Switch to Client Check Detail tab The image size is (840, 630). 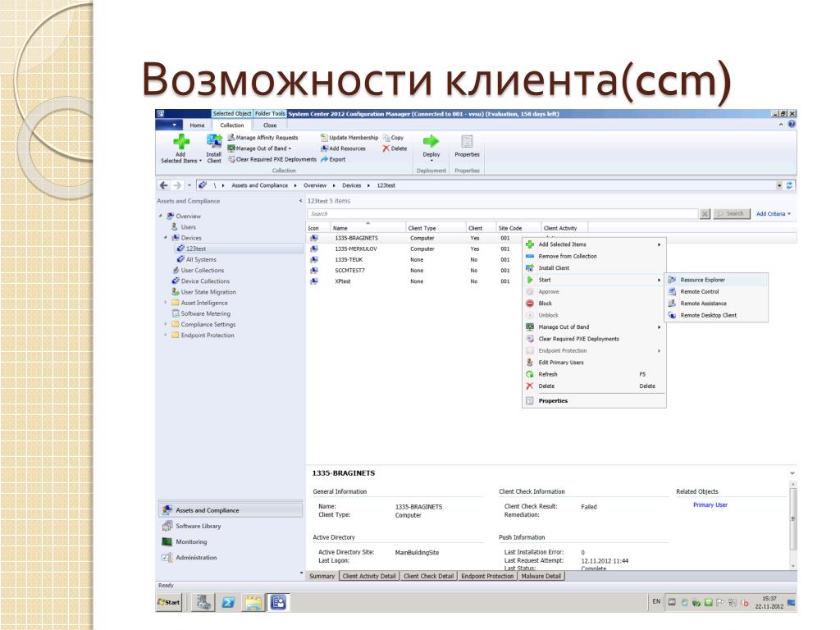click(428, 576)
